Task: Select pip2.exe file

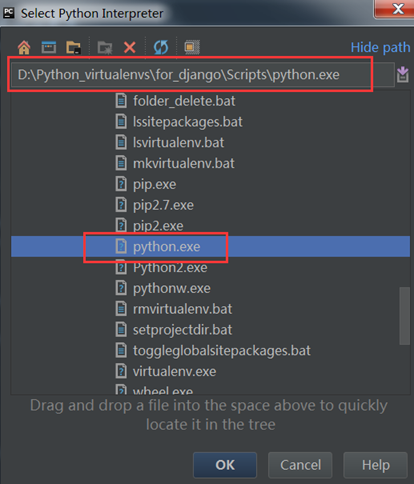Action: [x=158, y=226]
